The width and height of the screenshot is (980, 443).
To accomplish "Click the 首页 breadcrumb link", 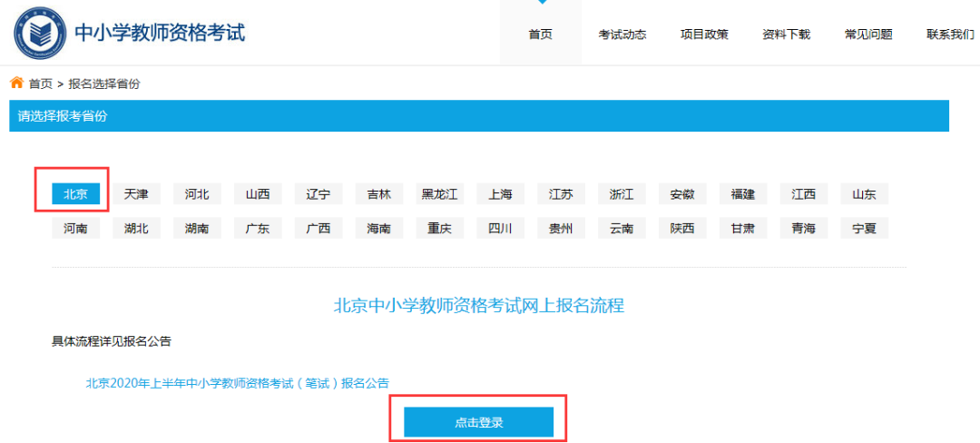I will pos(41,84).
